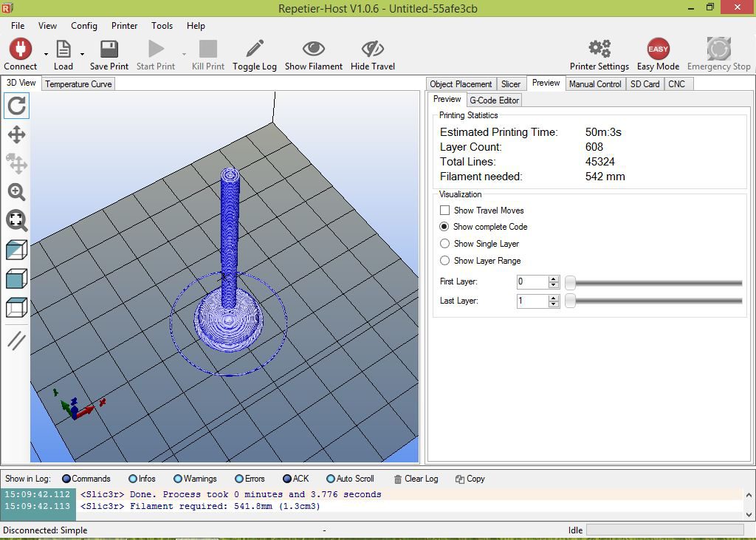The width and height of the screenshot is (756, 540).
Task: Toggle the Easy Mode button
Action: [658, 49]
